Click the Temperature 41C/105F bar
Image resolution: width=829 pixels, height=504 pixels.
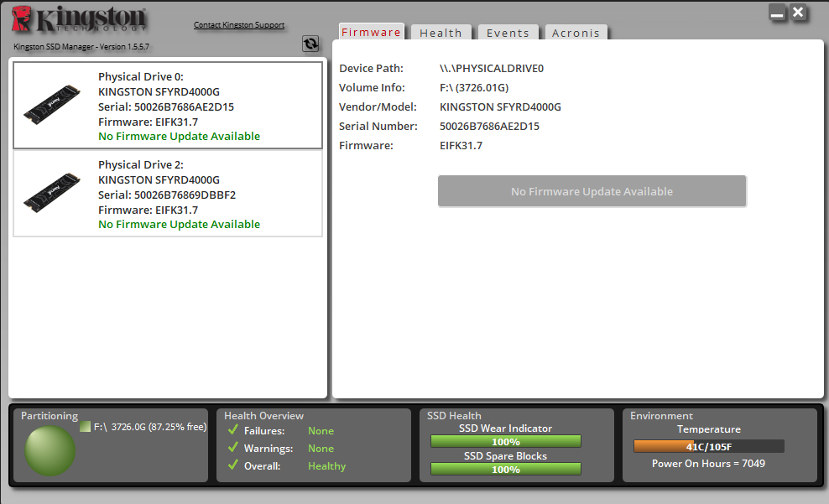708,446
